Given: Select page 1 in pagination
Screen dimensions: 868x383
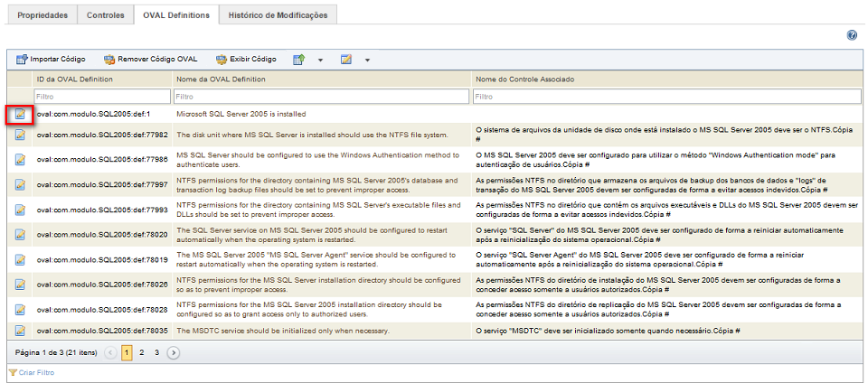Looking at the screenshot, I should coord(127,352).
